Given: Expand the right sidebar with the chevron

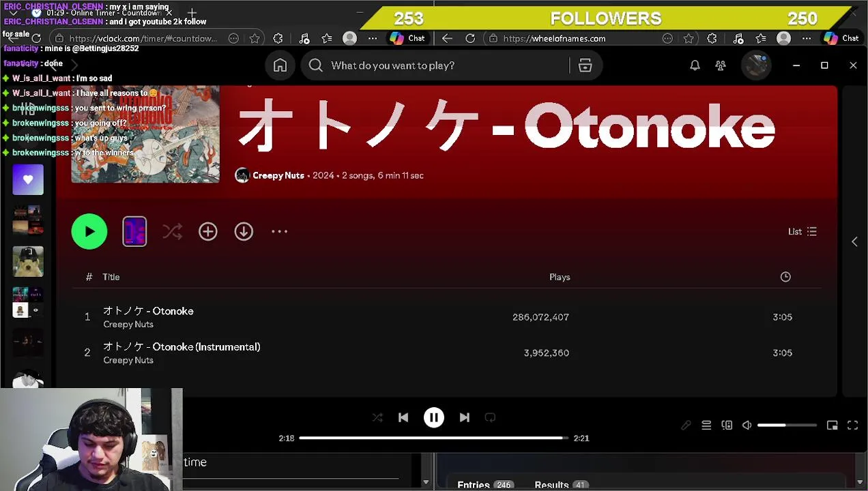Looking at the screenshot, I should (x=854, y=241).
